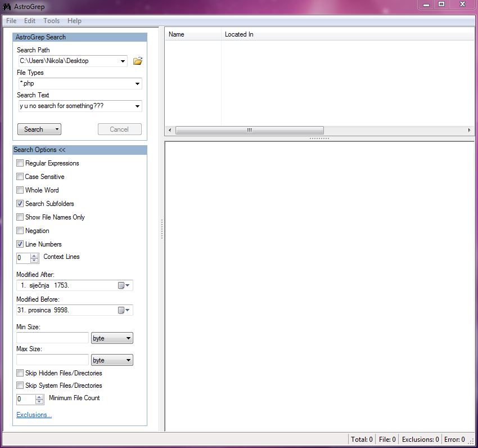Open the File menu
The width and height of the screenshot is (478, 448).
pos(11,21)
